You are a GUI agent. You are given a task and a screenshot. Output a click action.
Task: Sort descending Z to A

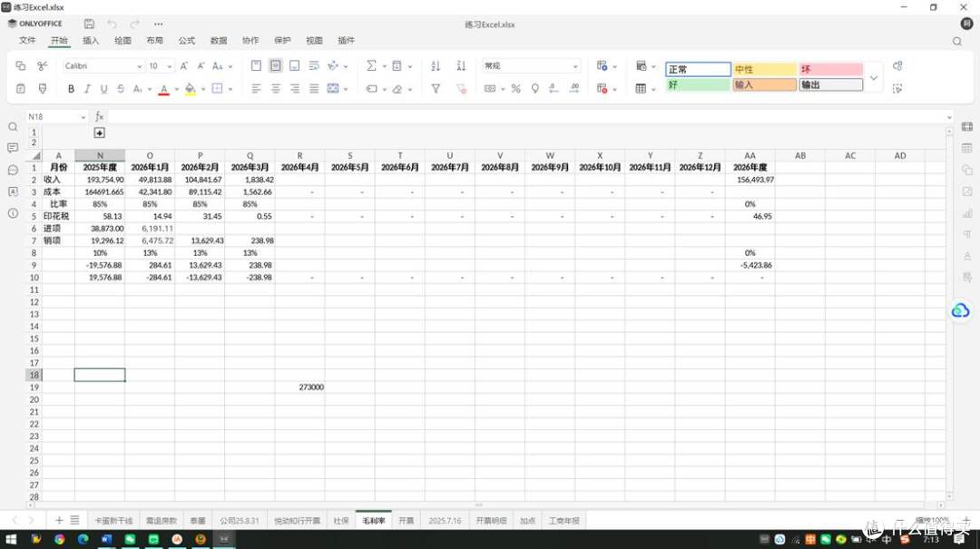point(461,65)
